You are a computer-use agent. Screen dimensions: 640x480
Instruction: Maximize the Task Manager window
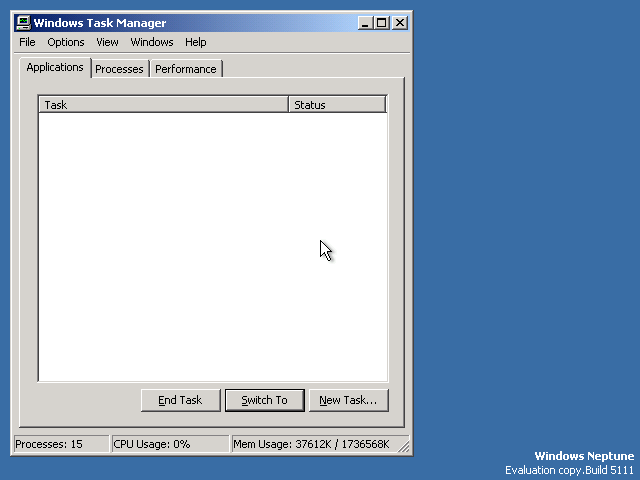coord(382,23)
